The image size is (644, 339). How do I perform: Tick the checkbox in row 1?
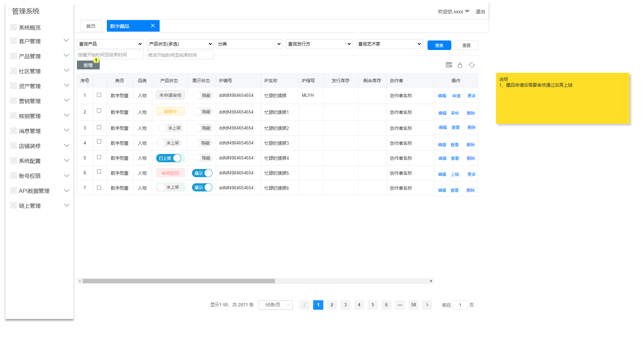click(x=99, y=95)
